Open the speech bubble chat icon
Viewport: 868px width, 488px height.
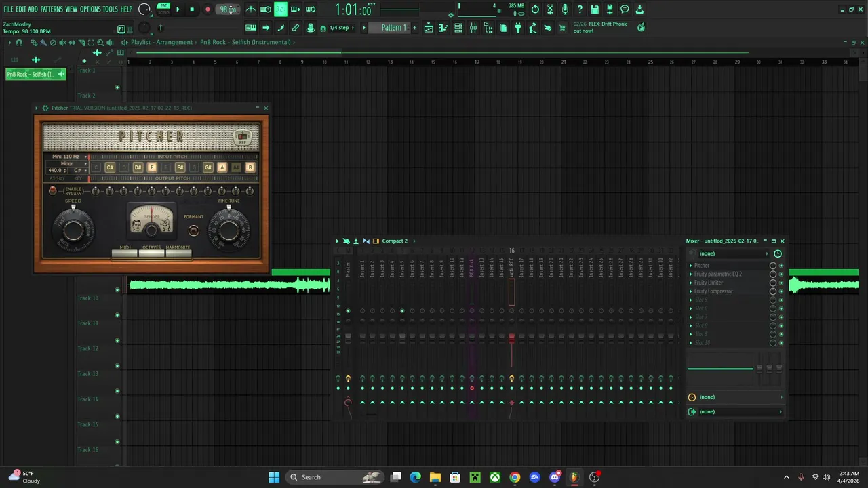coord(625,9)
